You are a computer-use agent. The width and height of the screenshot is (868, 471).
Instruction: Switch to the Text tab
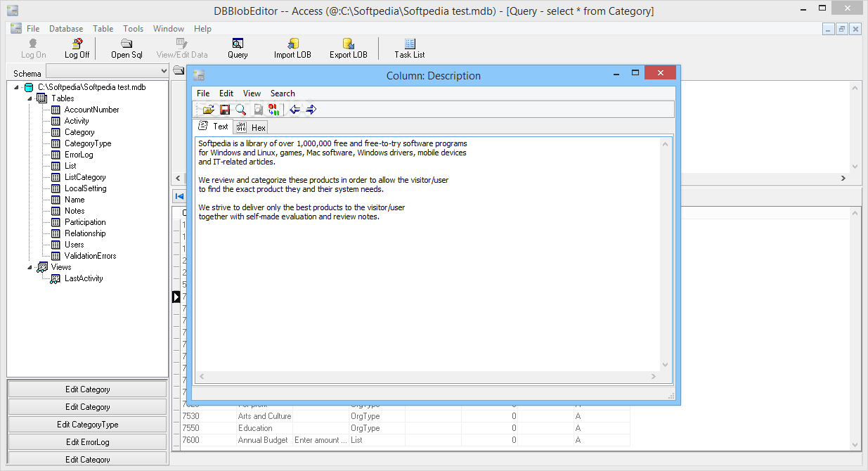coord(214,127)
